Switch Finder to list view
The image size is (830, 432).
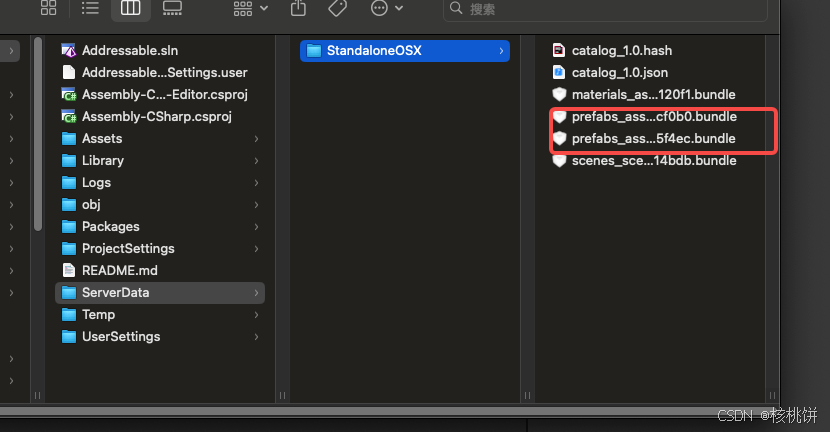pos(90,8)
